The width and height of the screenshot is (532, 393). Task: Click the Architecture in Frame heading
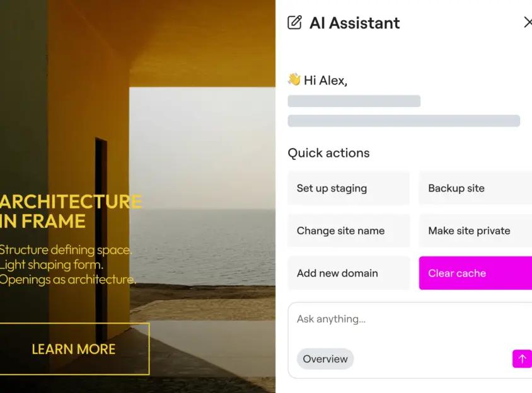pos(69,212)
